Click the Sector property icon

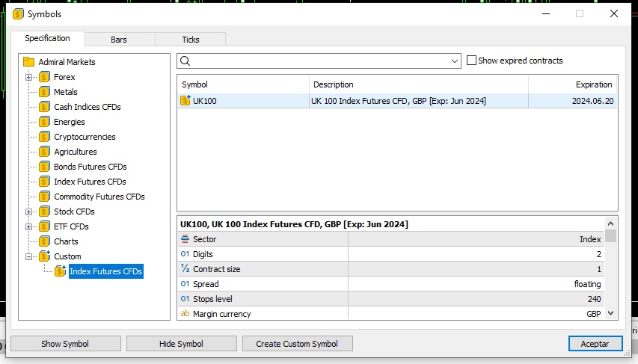click(x=185, y=239)
